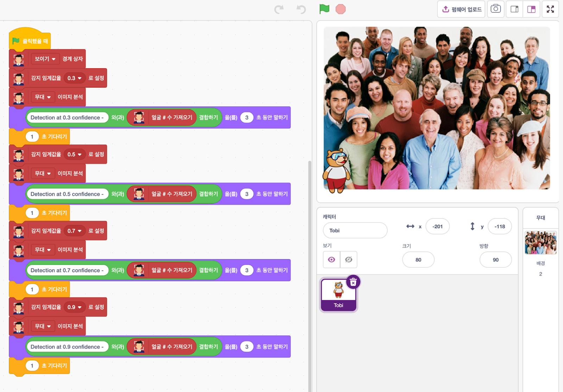The width and height of the screenshot is (563, 392).
Task: Click the 펌웨어 업로드 button
Action: [461, 9]
